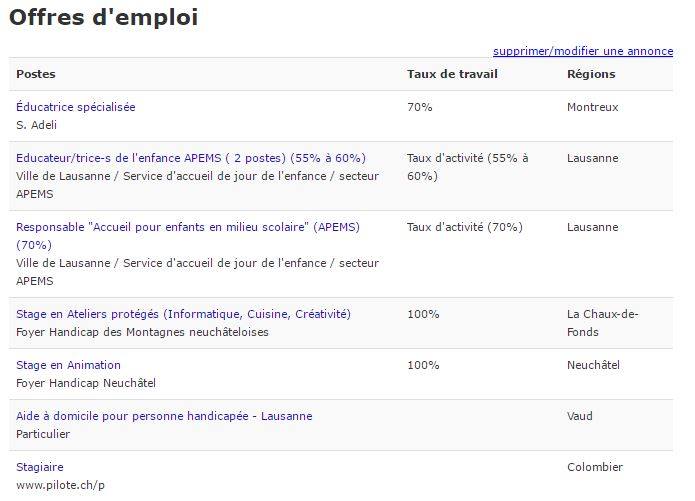Click the Vaud region cell
Screen dimensions: 695x501
(580, 416)
